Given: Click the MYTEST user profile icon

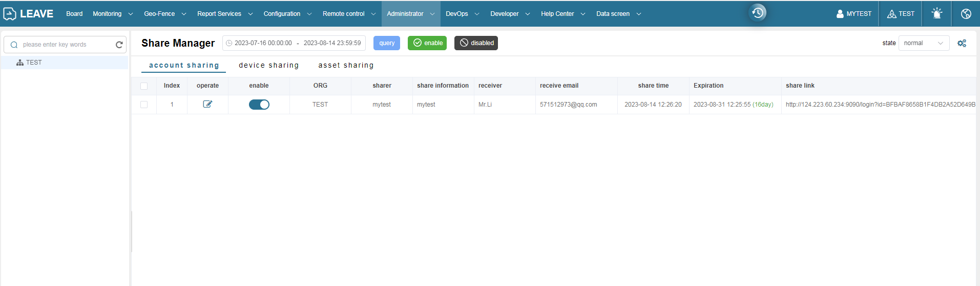Looking at the screenshot, I should (840, 14).
